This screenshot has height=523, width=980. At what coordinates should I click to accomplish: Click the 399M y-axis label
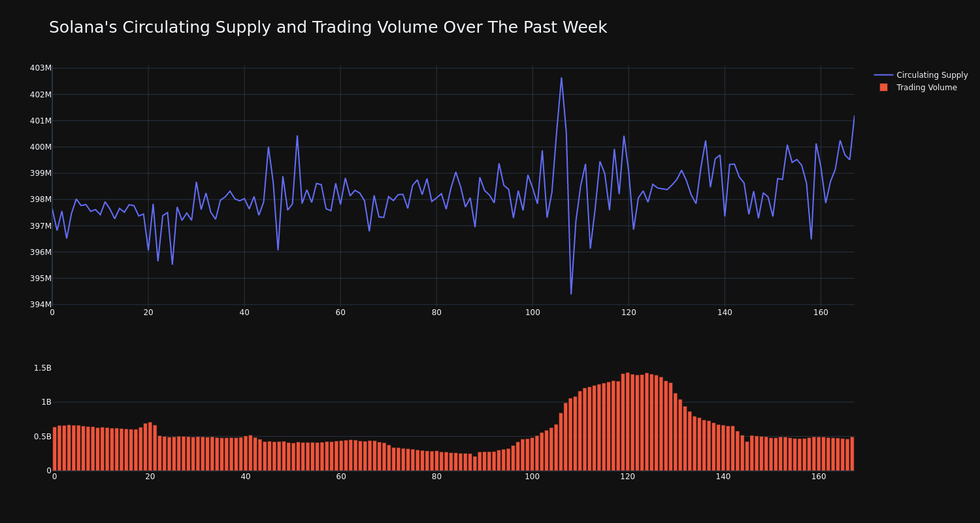[x=41, y=173]
